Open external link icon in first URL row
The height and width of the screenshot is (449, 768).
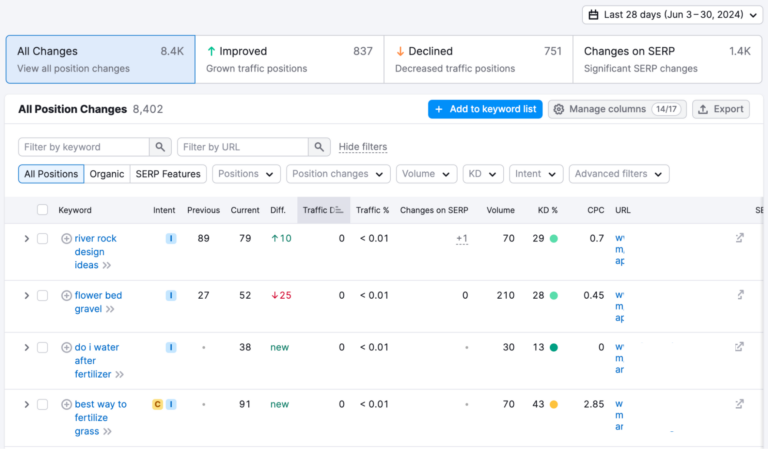(739, 238)
